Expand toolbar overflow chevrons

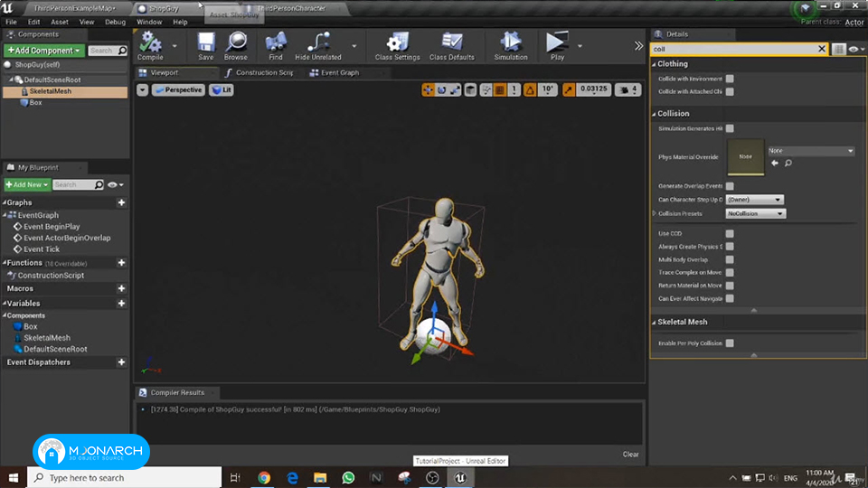(x=638, y=46)
